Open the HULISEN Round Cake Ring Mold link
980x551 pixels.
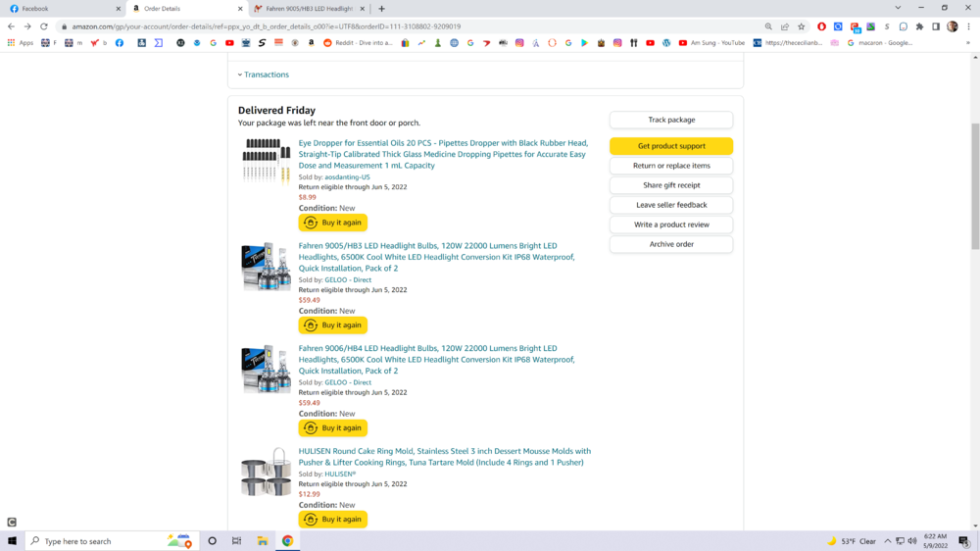click(444, 457)
